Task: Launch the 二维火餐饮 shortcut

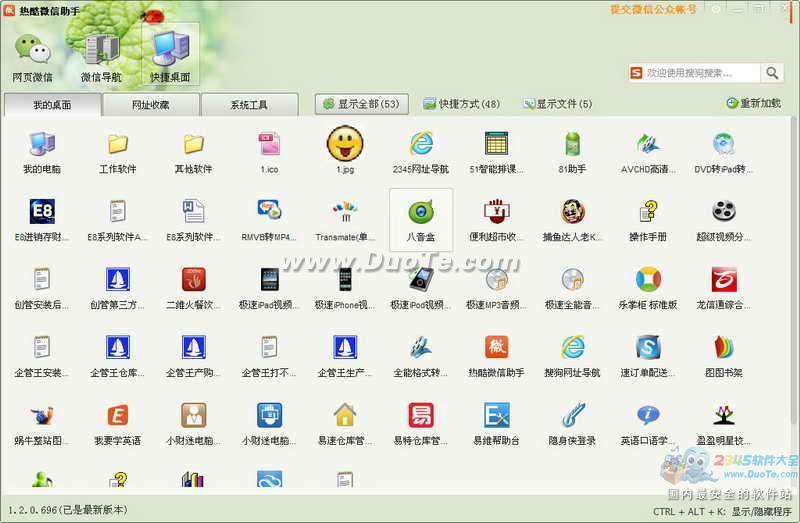Action: point(193,288)
